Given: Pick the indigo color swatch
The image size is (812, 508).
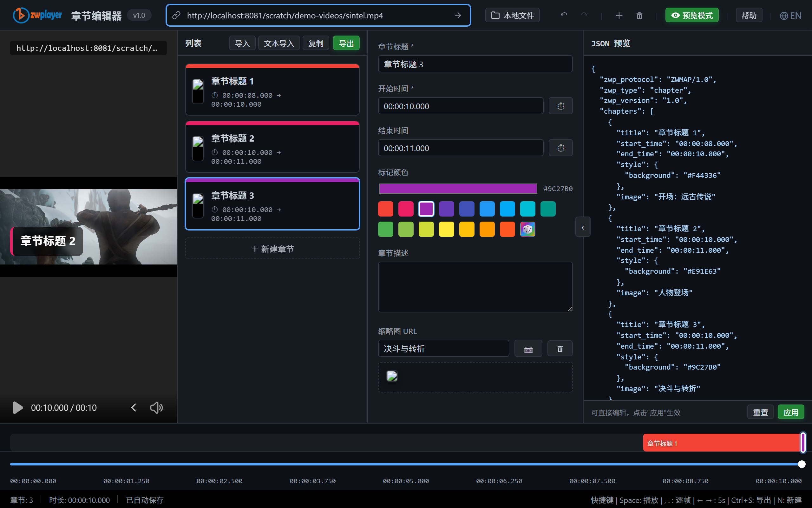Looking at the screenshot, I should pyautogui.click(x=467, y=209).
